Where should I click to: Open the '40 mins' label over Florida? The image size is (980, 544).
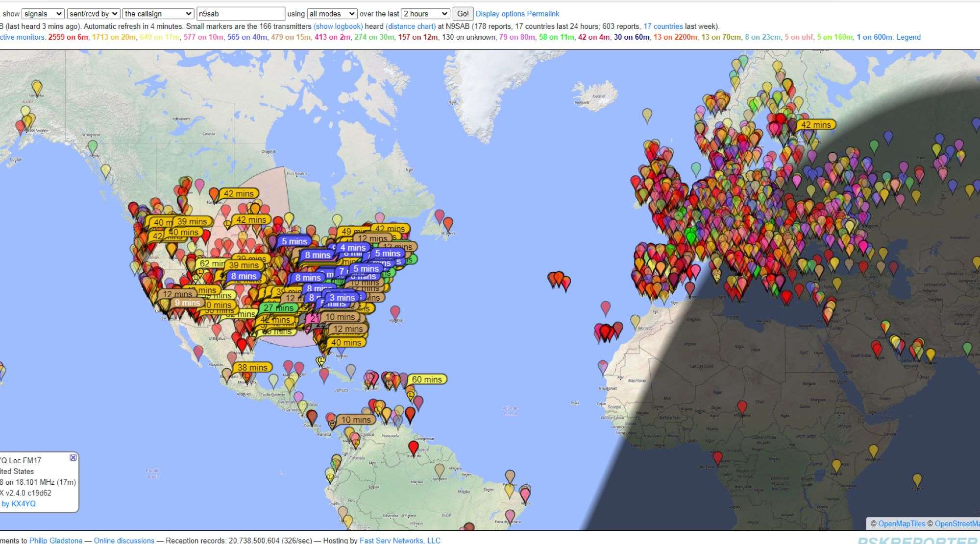346,343
